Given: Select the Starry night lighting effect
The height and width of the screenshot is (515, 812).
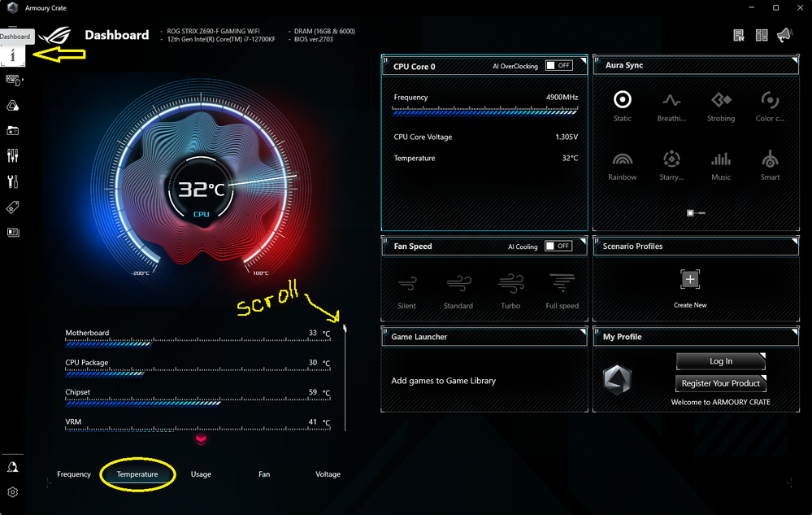Looking at the screenshot, I should tap(671, 166).
